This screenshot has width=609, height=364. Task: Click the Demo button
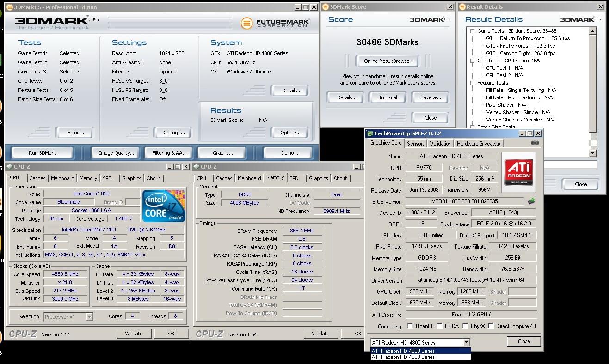[289, 153]
